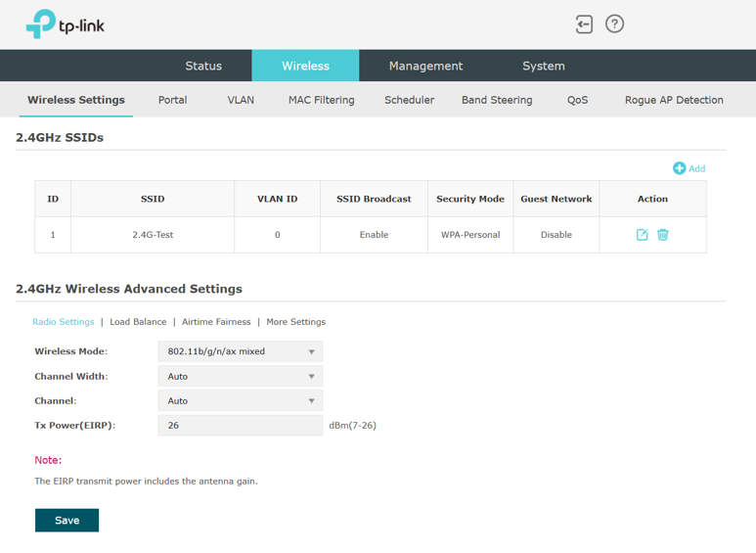Open the help question mark icon
This screenshot has width=756, height=553.
614,24
